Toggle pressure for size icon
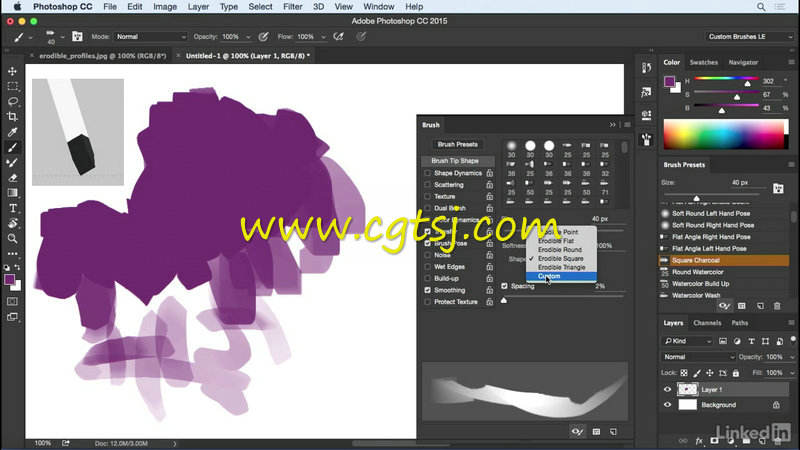 [361, 37]
